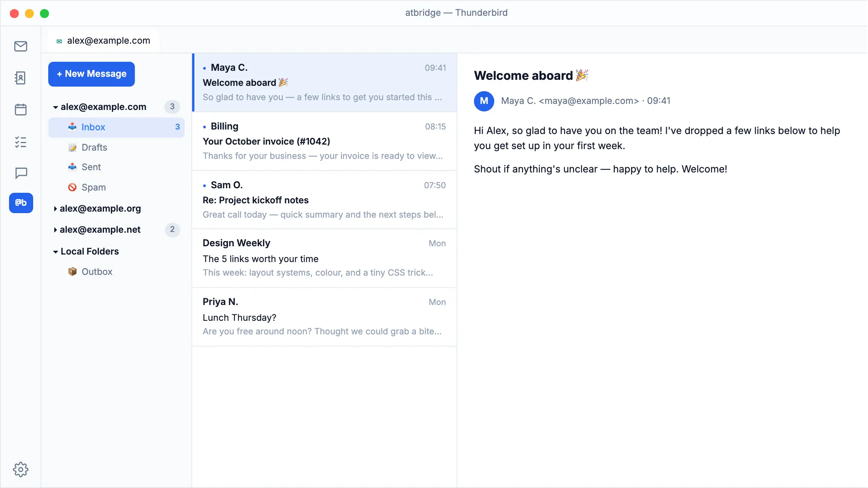Open Your October invoice (#1042) message
The height and width of the screenshot is (488, 868).
324,141
